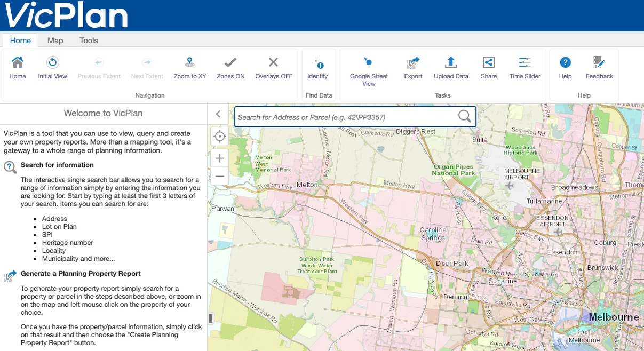644x351 pixels.
Task: Switch to the Map tab
Action: [55, 41]
